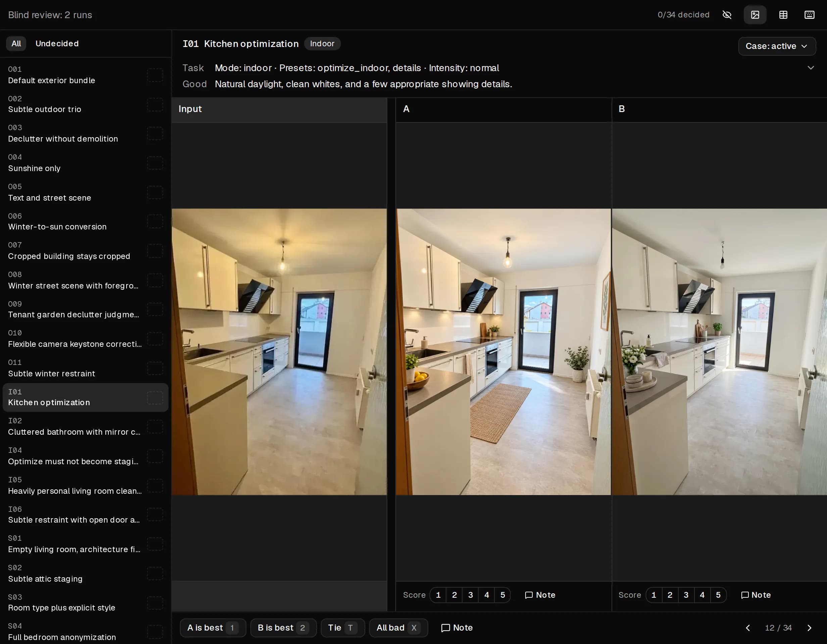Viewport: 827px width, 644px height.
Task: Give output A a score of 1
Action: (x=438, y=595)
